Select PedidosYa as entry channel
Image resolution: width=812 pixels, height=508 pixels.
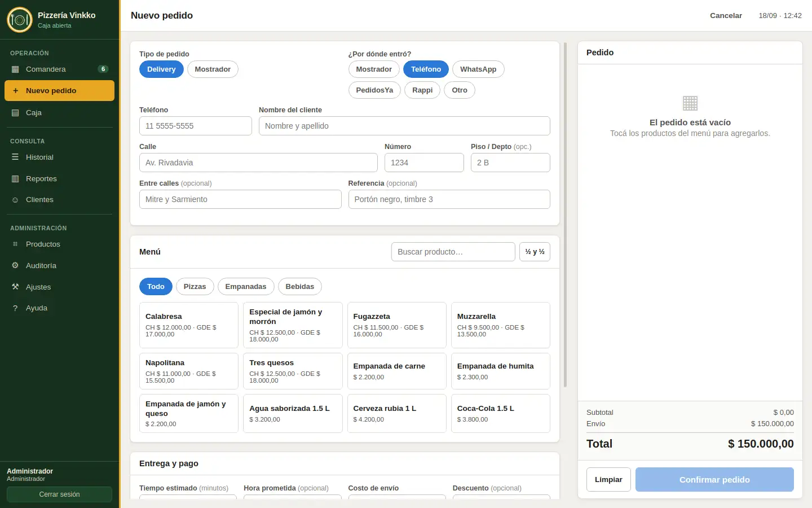(x=374, y=90)
